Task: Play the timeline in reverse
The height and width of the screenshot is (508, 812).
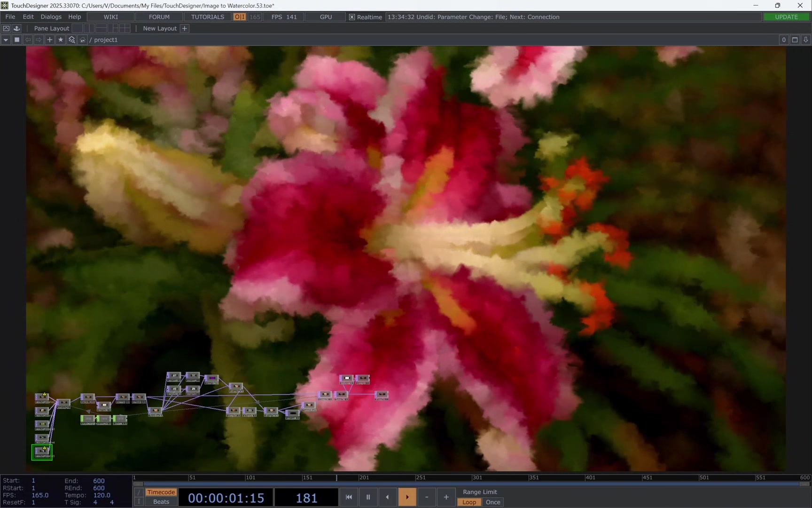Action: (x=387, y=497)
